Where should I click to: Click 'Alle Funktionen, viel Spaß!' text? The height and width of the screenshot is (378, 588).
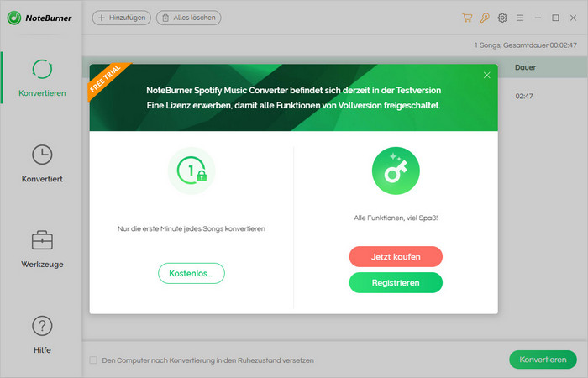click(396, 218)
